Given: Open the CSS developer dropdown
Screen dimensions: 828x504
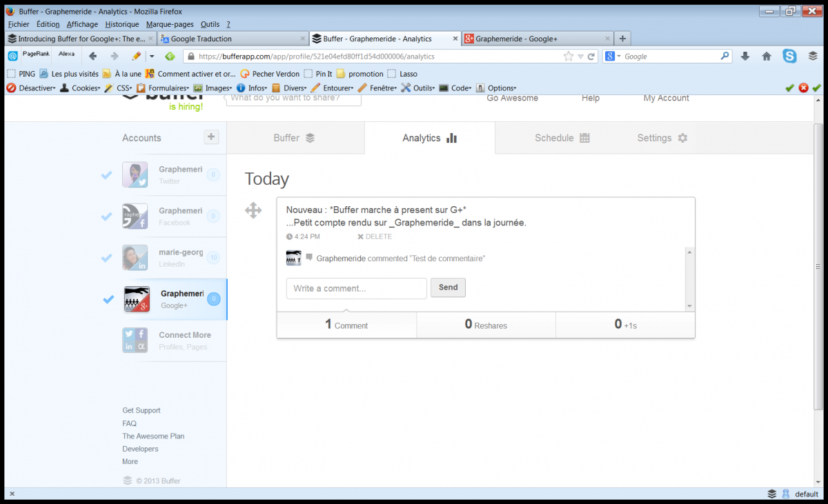Looking at the screenshot, I should coord(118,88).
